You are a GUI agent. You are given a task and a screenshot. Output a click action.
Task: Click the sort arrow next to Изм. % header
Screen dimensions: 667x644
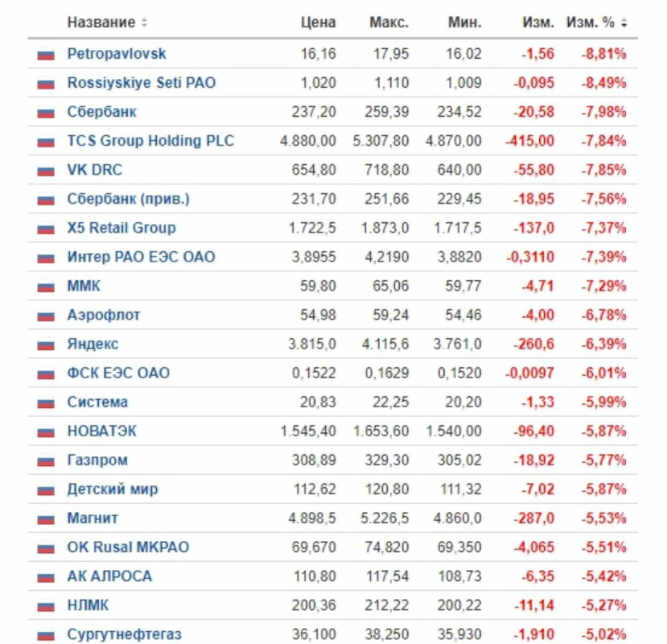point(624,23)
